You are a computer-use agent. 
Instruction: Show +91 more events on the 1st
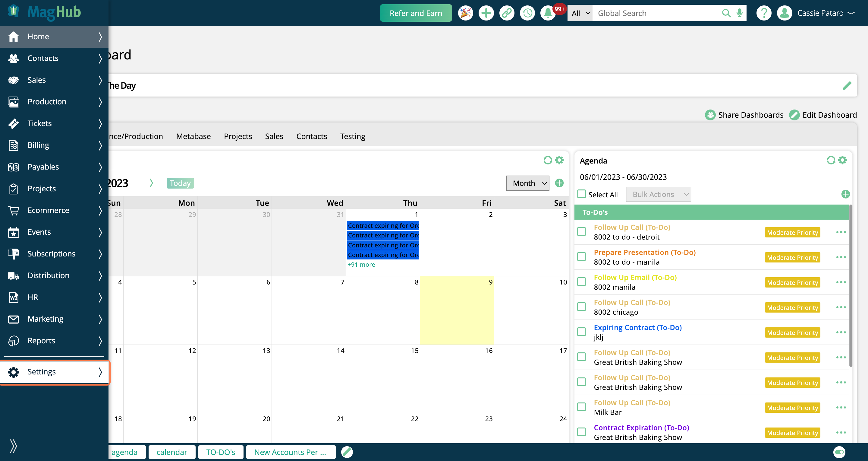tap(361, 265)
